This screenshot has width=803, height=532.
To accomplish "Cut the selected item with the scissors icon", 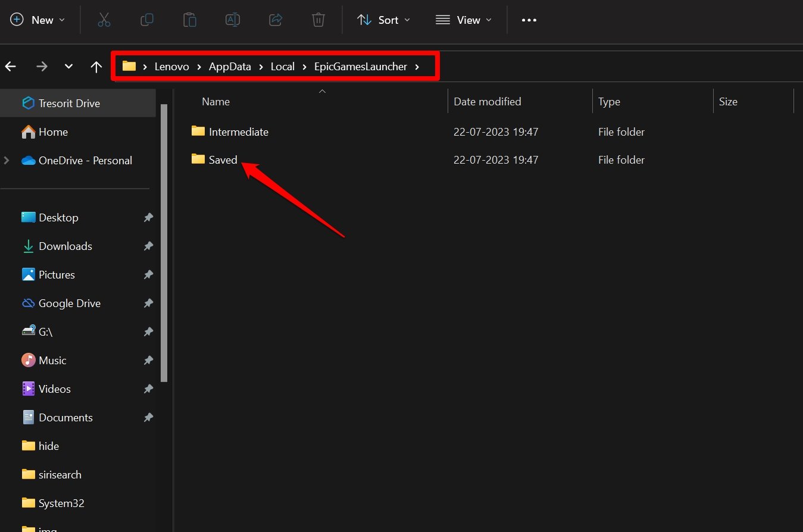I will tap(104, 20).
